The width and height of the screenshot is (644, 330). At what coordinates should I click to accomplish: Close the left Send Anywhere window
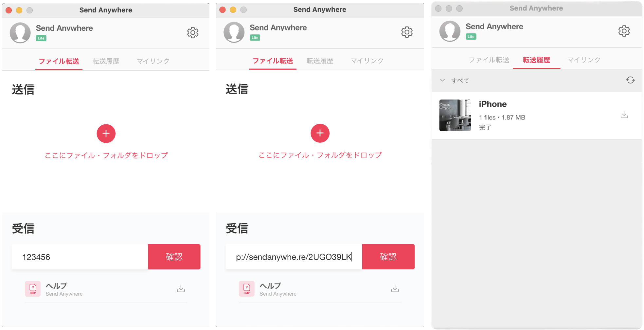point(9,10)
